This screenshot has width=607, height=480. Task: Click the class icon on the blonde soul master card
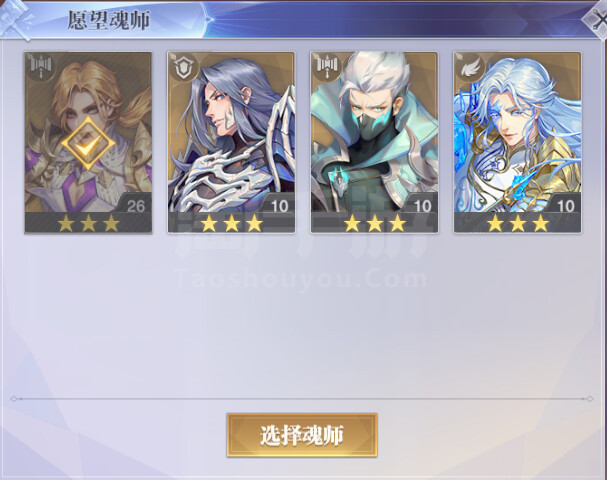pos(41,67)
